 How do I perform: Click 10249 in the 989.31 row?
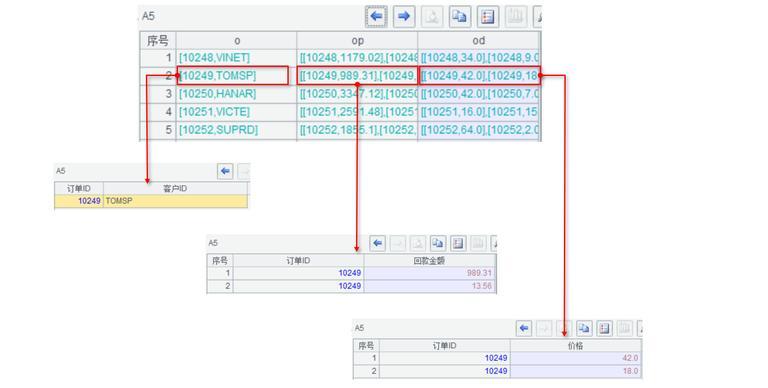click(298, 273)
